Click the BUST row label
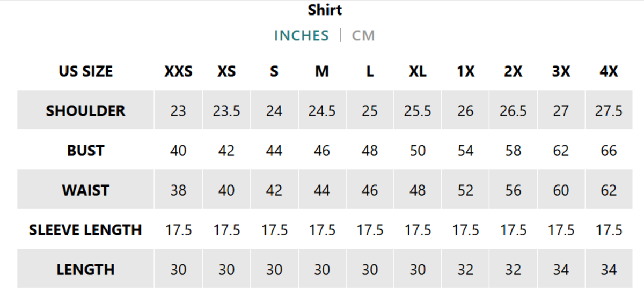The image size is (644, 290). [86, 151]
